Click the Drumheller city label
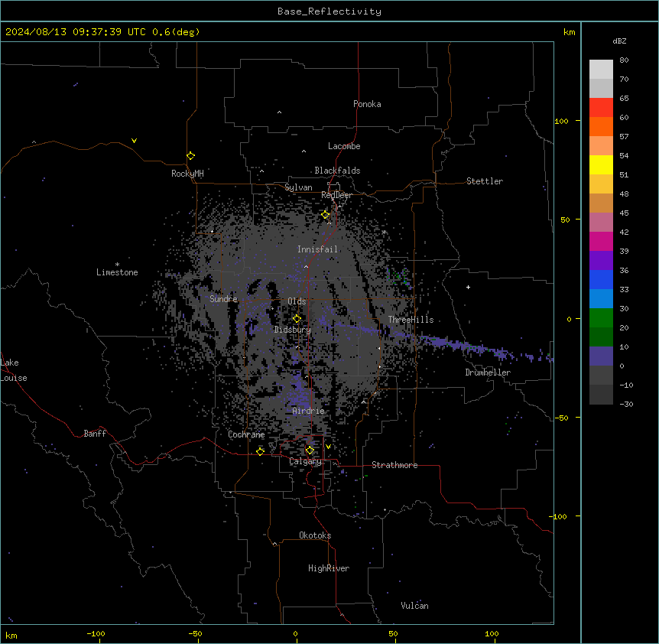Screen dimensions: 659x644 [x=488, y=372]
